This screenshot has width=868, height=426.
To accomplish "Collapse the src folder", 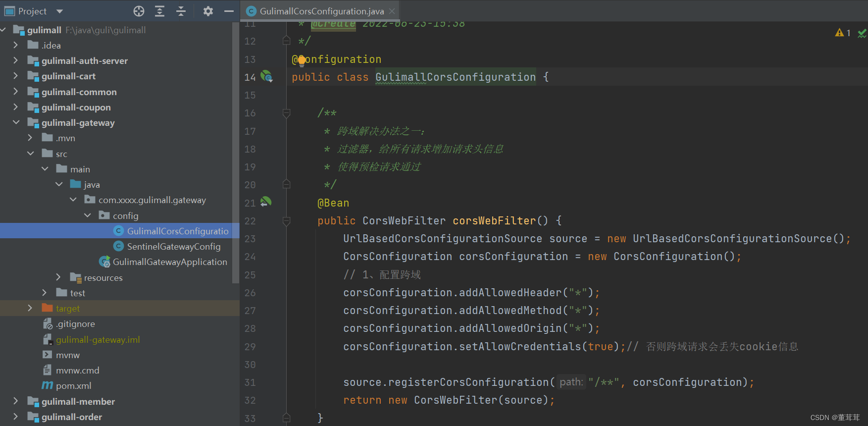I will 30,154.
